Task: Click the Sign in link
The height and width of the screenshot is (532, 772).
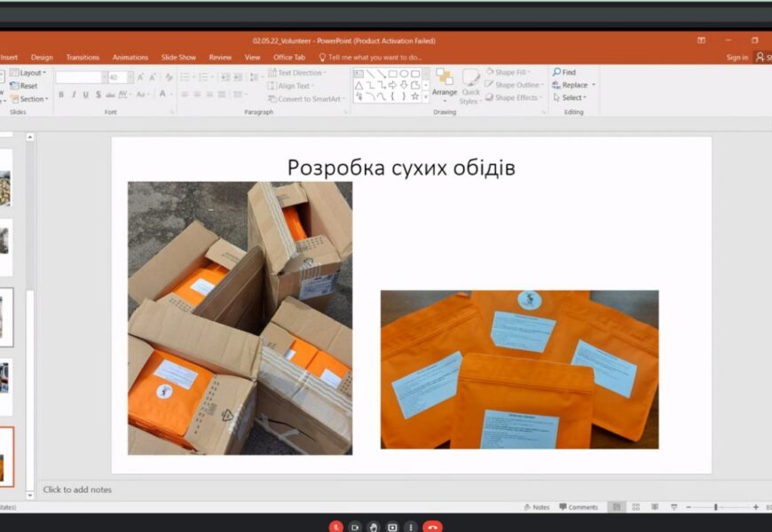Action: pos(737,57)
